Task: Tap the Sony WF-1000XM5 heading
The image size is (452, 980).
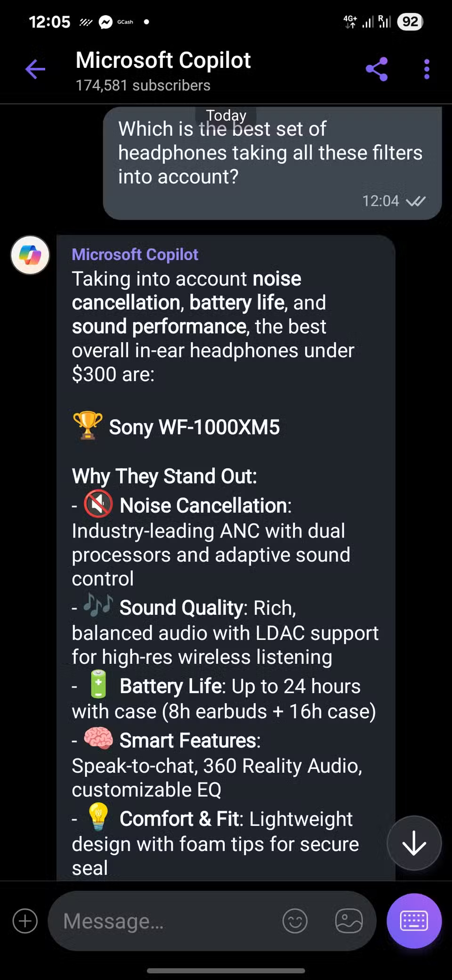Action: coord(194,427)
